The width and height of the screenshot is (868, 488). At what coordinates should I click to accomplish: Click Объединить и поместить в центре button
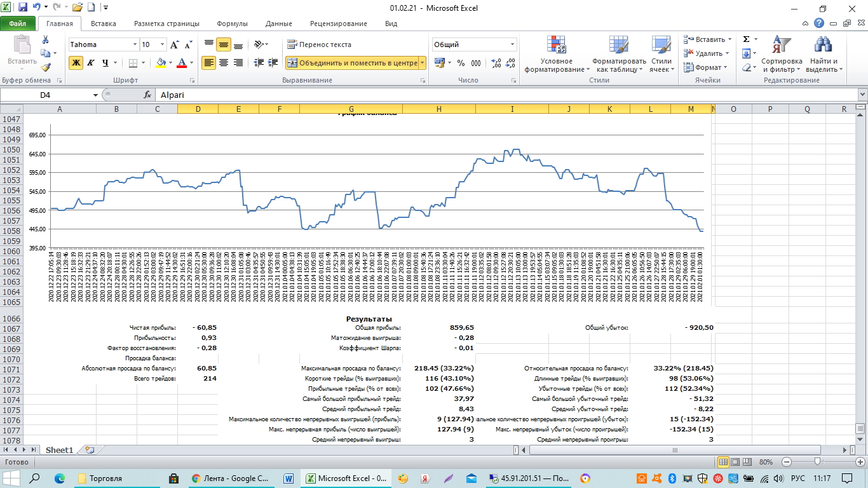point(352,63)
